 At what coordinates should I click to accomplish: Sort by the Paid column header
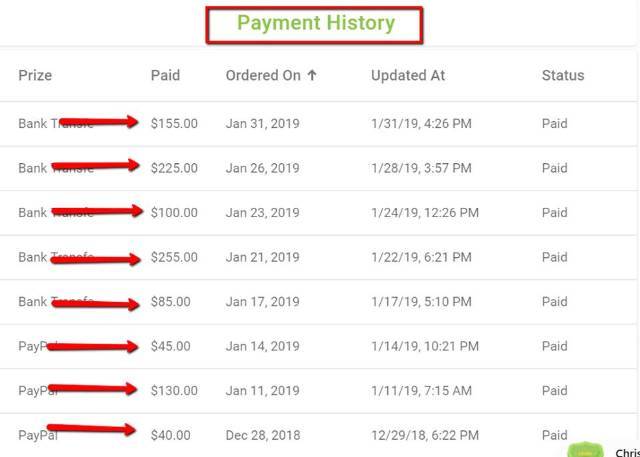point(165,75)
